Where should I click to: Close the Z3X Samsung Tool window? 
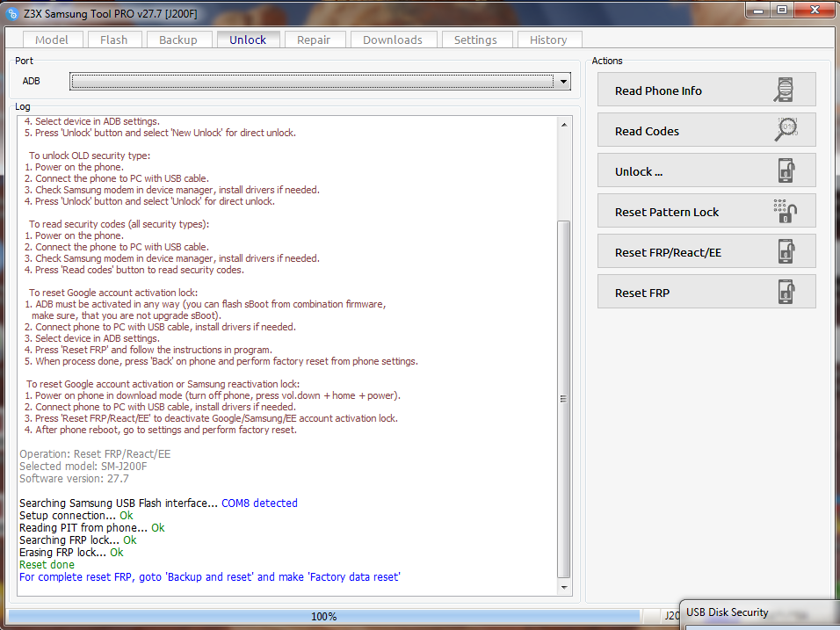coord(815,11)
